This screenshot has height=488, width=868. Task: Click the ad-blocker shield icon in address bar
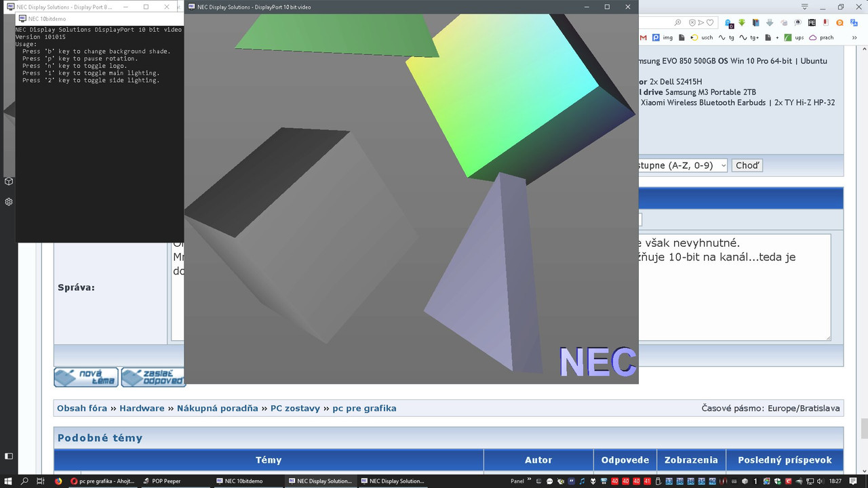692,22
